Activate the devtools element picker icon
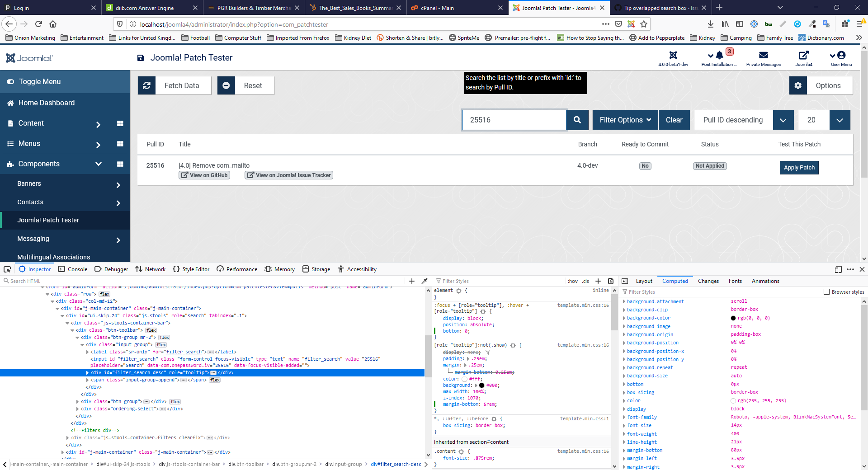The image size is (868, 470). pyautogui.click(x=7, y=269)
